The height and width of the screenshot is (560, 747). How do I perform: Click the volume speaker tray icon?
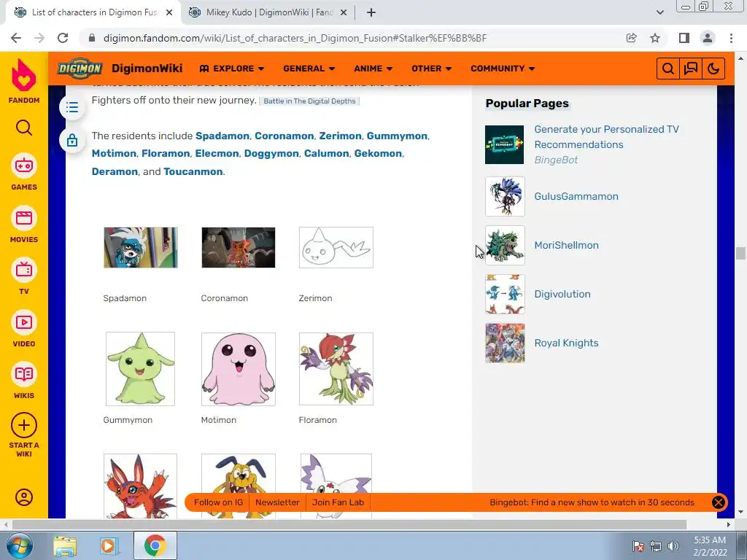pos(673,546)
